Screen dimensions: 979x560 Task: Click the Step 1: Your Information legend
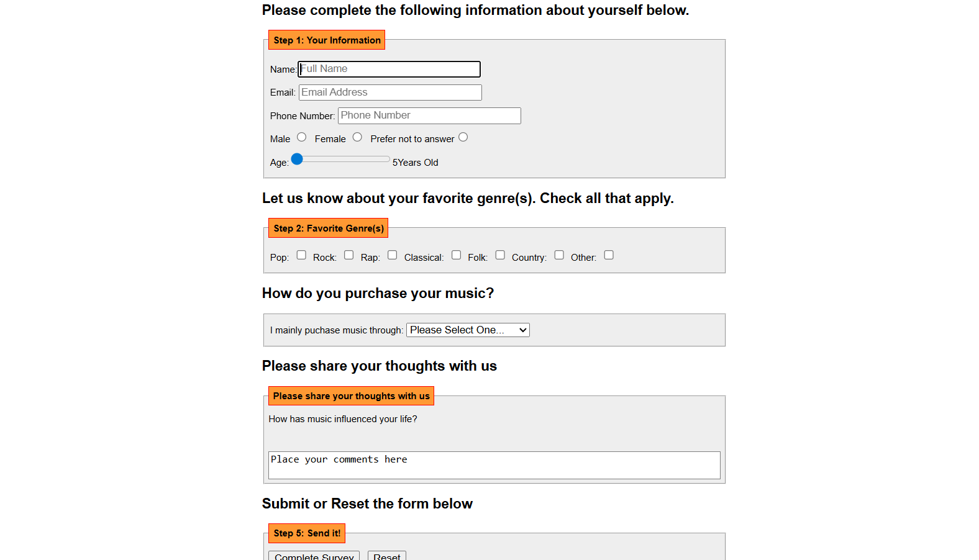click(x=327, y=40)
